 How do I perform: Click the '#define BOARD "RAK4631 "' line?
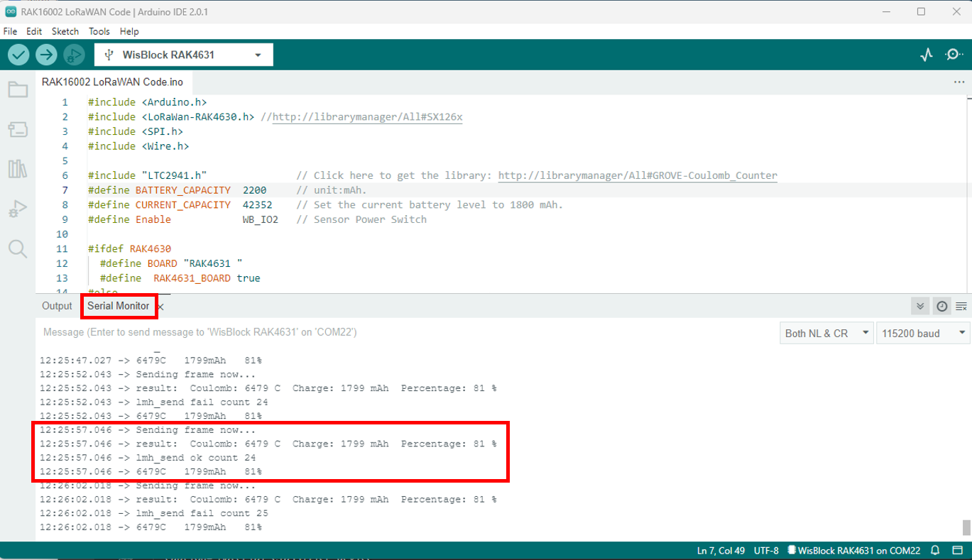tap(171, 264)
